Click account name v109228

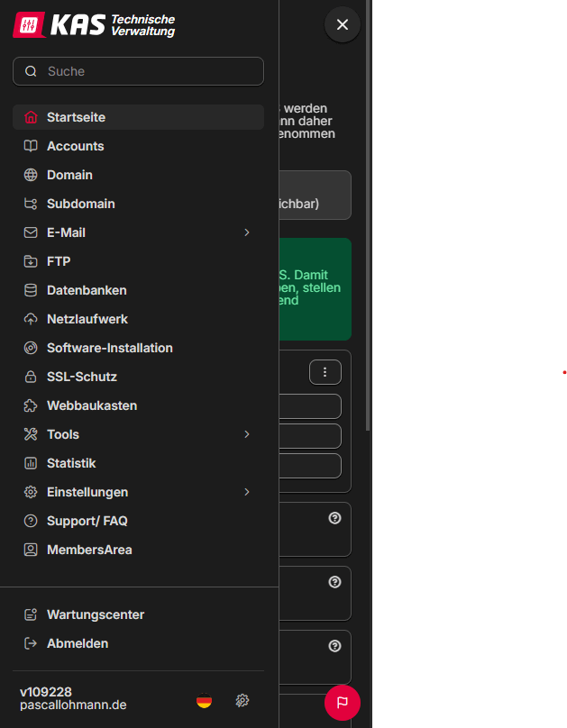coord(46,692)
